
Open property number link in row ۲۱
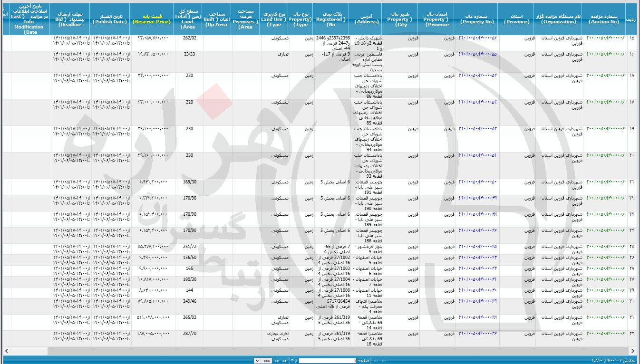coord(478,182)
